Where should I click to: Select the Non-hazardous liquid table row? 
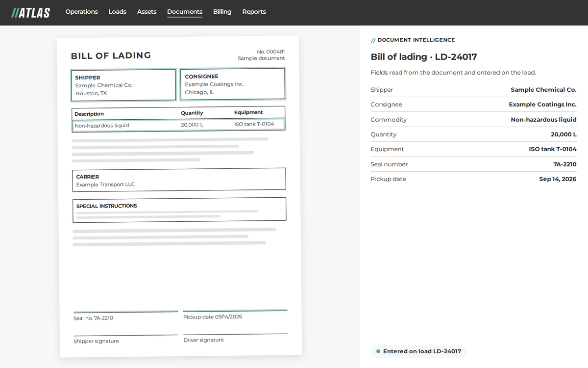click(x=178, y=125)
